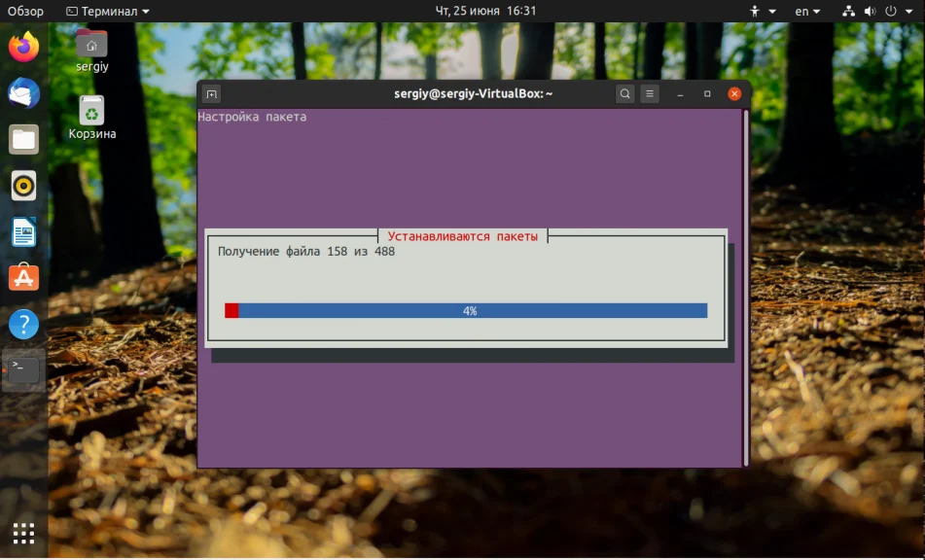925x560 pixels.
Task: Click the sergiy@sergiy-VirtualBox window title
Action: [473, 93]
